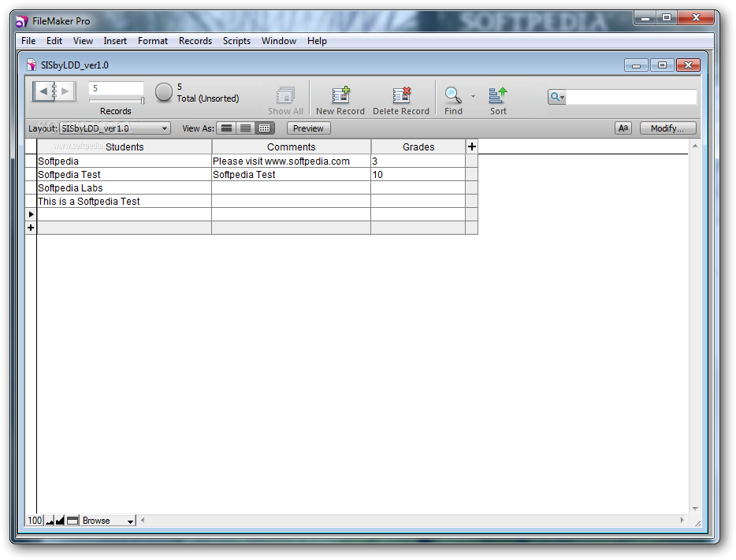
Task: Click the vertical scrollbar up arrow
Action: (695, 146)
